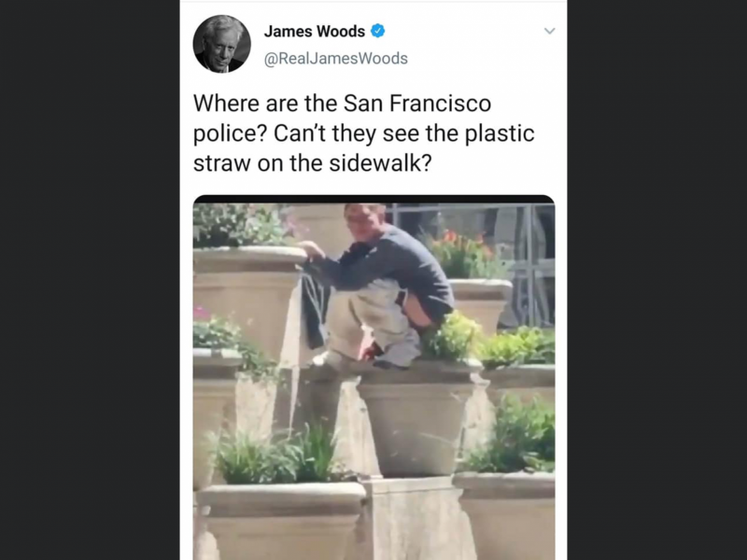Click the man's gray sweater in the video
This screenshot has height=560, width=747.
[x=388, y=267]
